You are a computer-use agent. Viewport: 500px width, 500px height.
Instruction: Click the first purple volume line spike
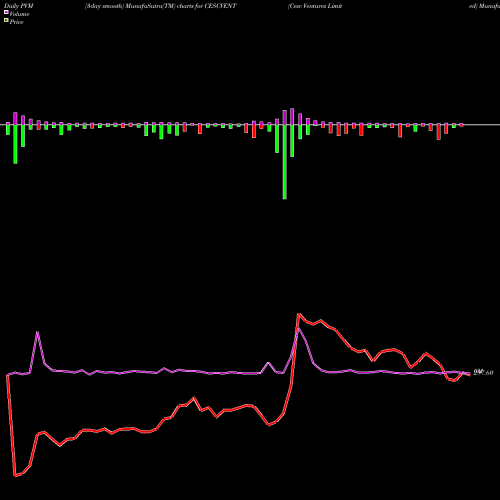coord(37,332)
